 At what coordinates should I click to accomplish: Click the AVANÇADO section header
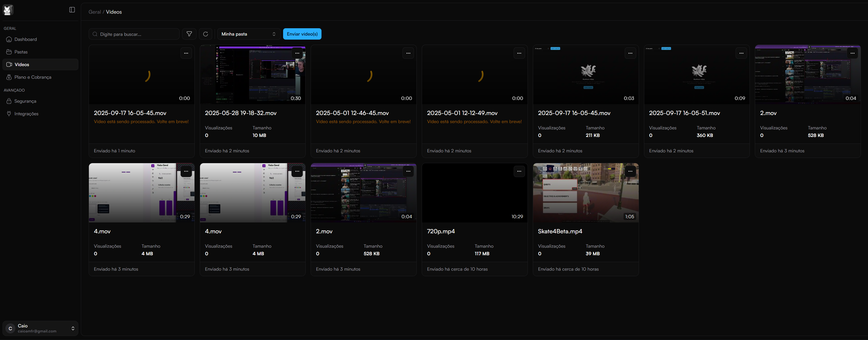[14, 90]
